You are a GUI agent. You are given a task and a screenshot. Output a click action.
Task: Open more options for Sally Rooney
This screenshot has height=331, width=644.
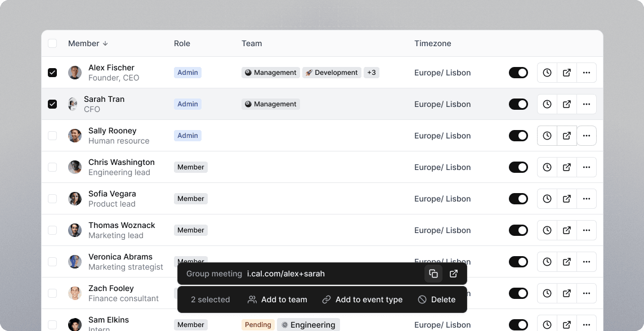click(587, 136)
